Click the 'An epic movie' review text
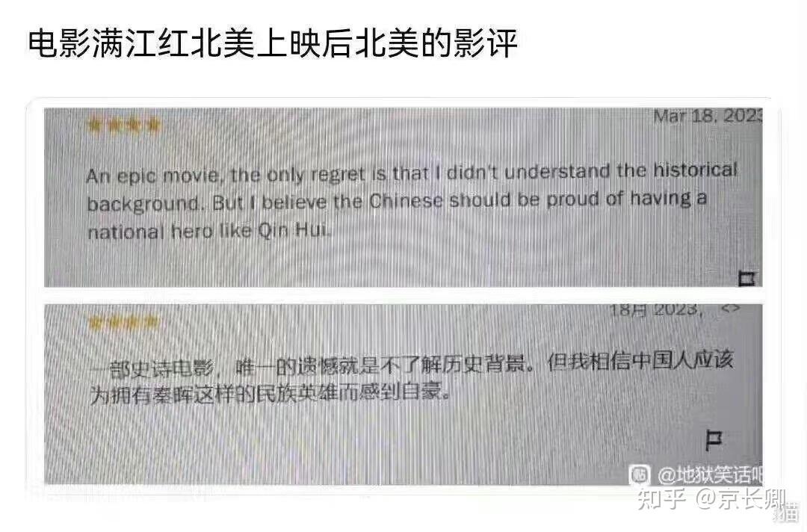Image resolution: width=807 pixels, height=532 pixels. pyautogui.click(x=411, y=202)
